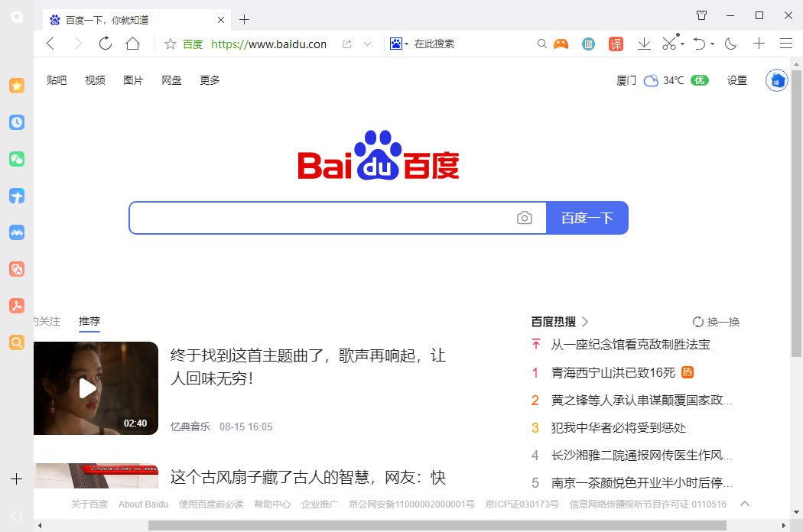Image resolution: width=803 pixels, height=532 pixels.
Task: Play the 02:40 video thumbnail
Action: (96, 388)
